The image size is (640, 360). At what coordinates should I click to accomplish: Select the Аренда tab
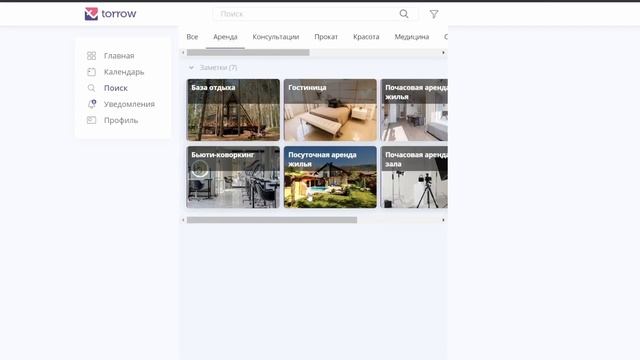(x=225, y=37)
